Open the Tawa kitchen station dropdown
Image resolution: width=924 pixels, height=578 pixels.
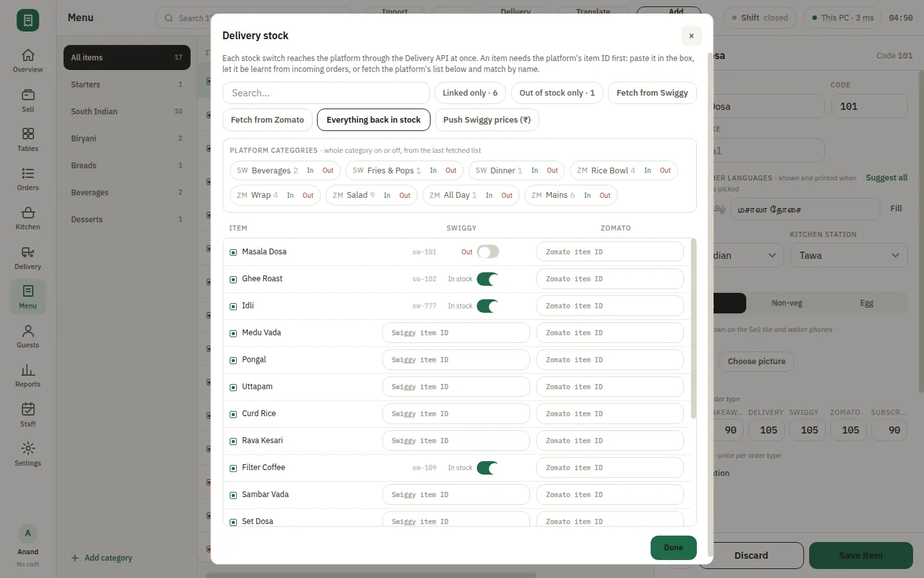tap(848, 256)
